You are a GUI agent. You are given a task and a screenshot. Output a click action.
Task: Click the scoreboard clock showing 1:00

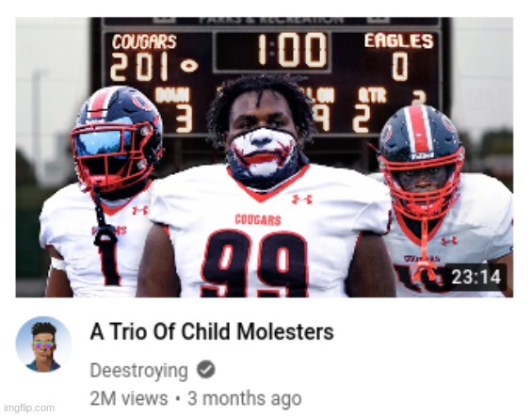tap(291, 51)
